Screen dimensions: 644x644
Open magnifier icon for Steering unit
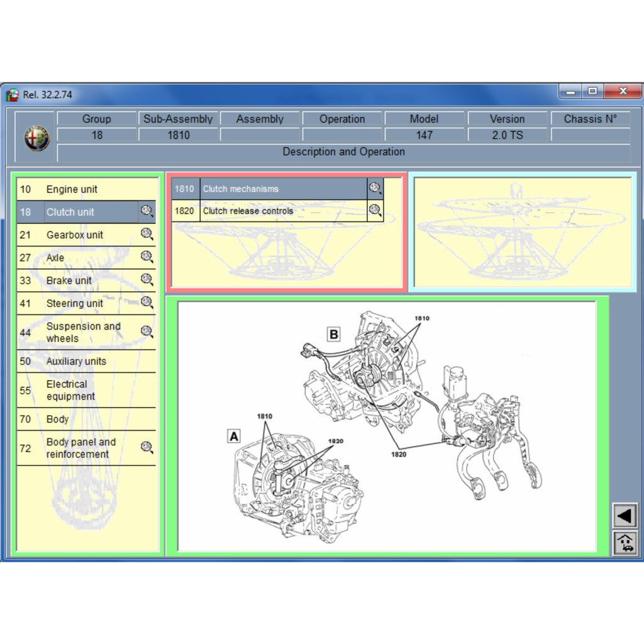point(147,303)
